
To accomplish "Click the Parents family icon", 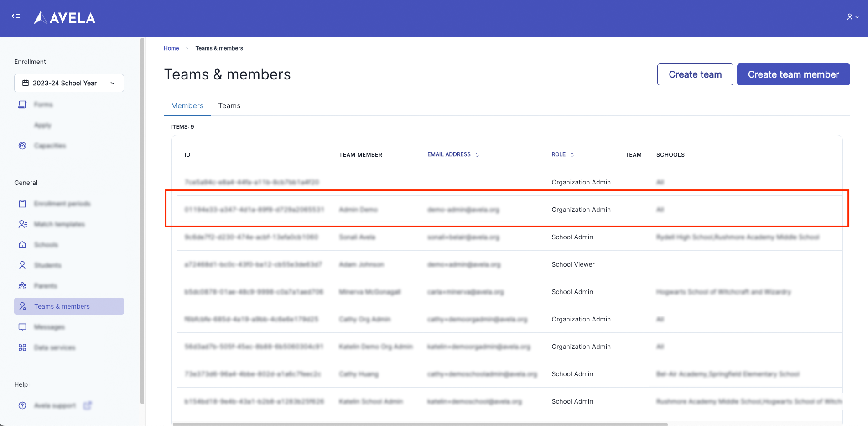I will click(22, 286).
